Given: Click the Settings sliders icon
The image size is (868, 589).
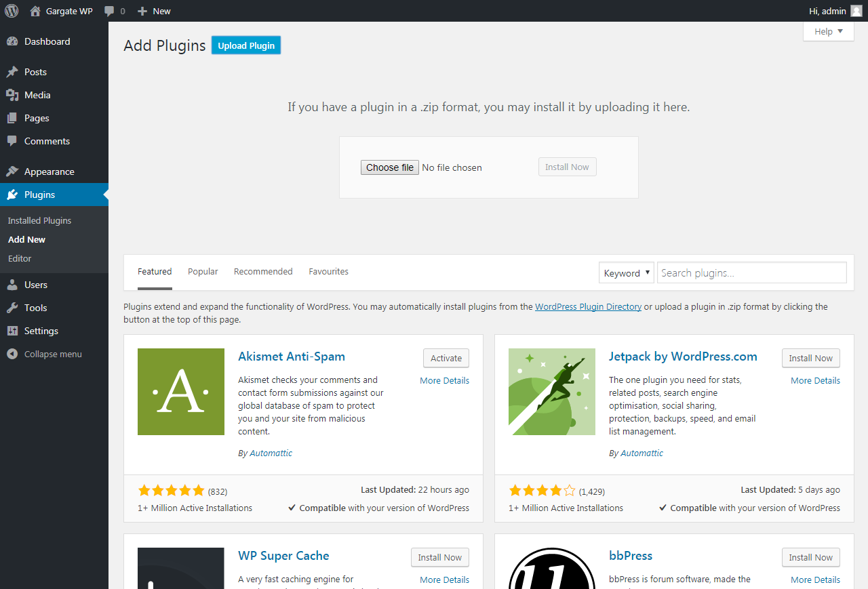Looking at the screenshot, I should pos(12,331).
